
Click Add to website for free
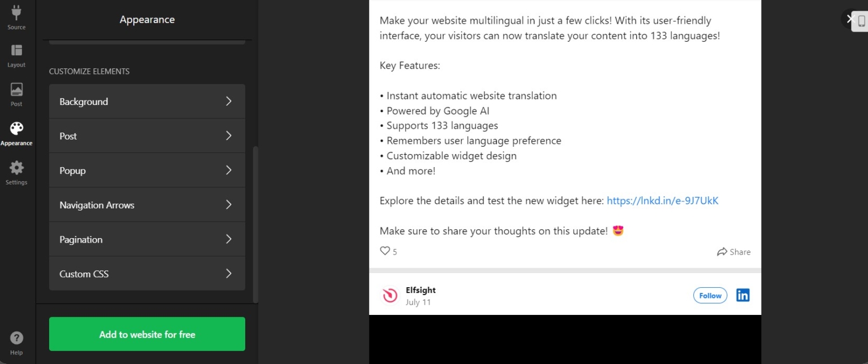(147, 334)
